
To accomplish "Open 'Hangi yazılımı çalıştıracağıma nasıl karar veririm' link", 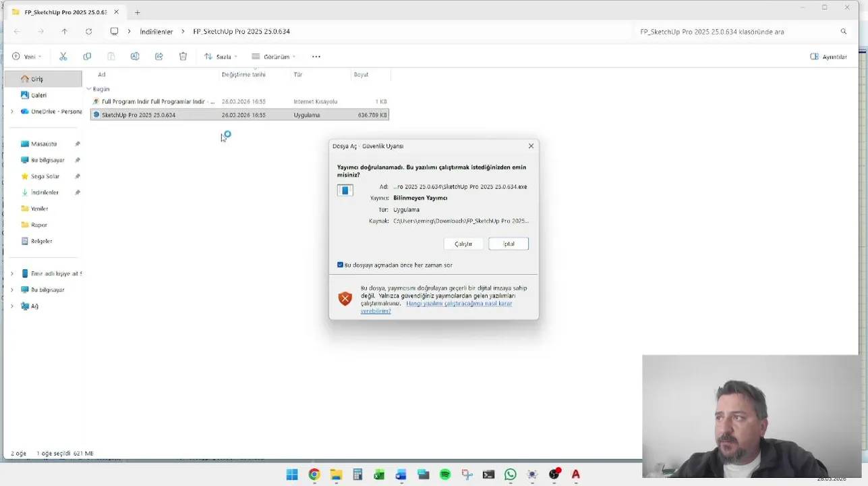I will pyautogui.click(x=436, y=307).
